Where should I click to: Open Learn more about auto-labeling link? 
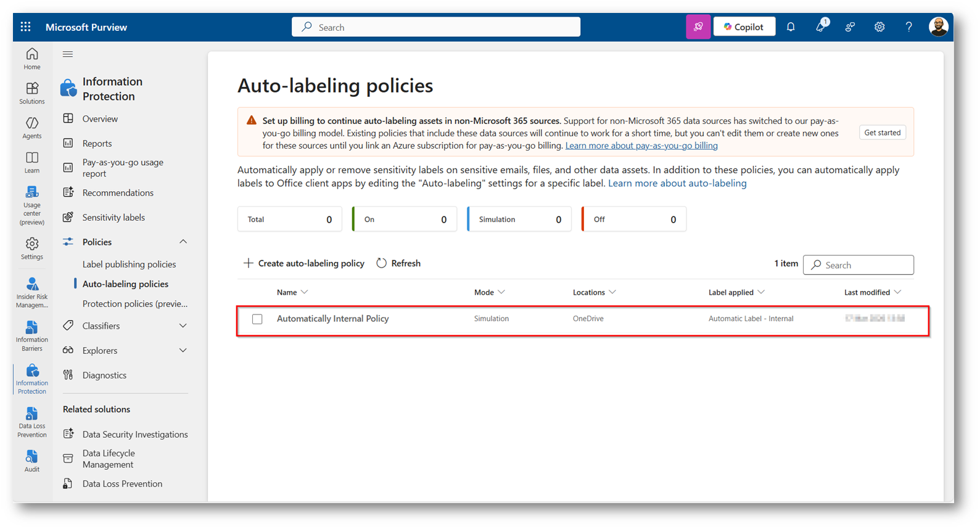[677, 183]
